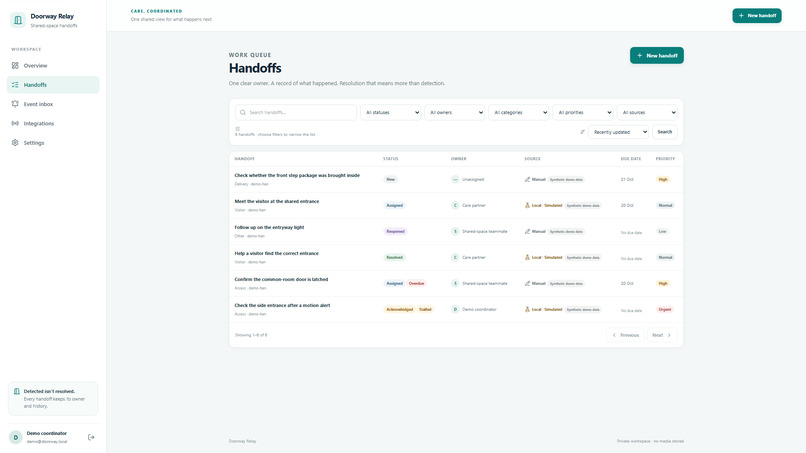Click the D avatar in the motion alert row
806x453 pixels.
click(x=455, y=309)
